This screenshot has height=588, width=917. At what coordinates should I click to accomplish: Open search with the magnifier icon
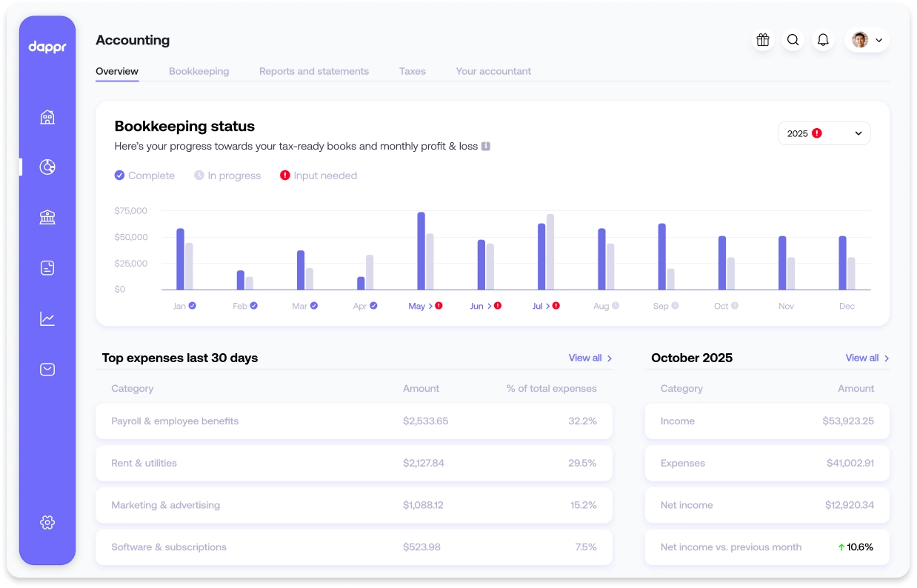[793, 40]
